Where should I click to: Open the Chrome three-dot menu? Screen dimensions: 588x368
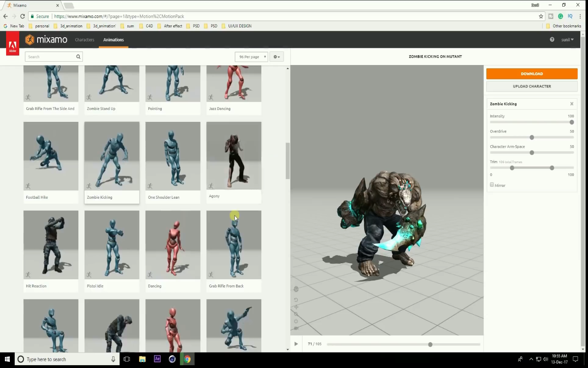click(580, 16)
